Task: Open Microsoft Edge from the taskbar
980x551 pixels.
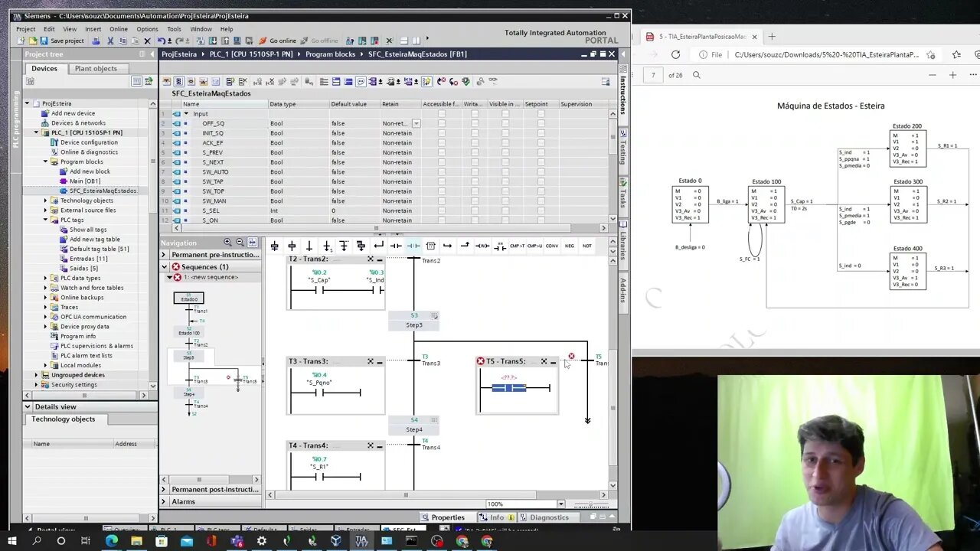Action: (111, 541)
